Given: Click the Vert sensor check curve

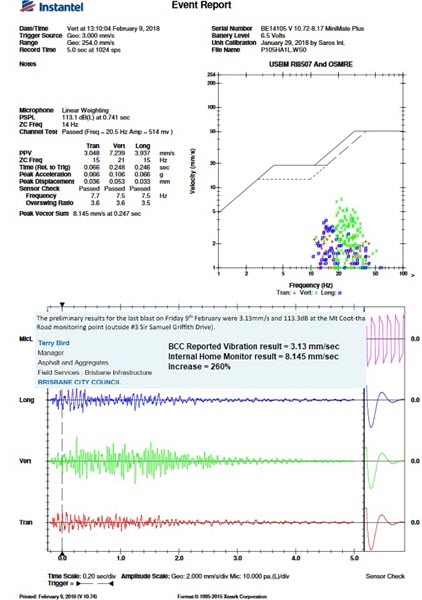Looking at the screenshot, I should pos(384,468).
